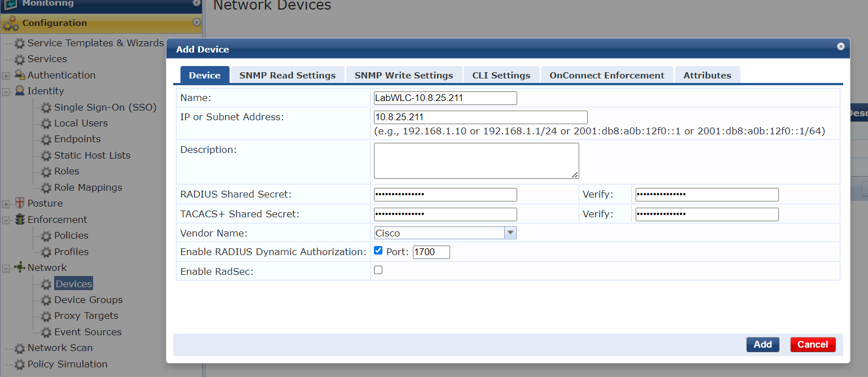Click the Identity user icon
868x377 pixels.
click(x=20, y=91)
